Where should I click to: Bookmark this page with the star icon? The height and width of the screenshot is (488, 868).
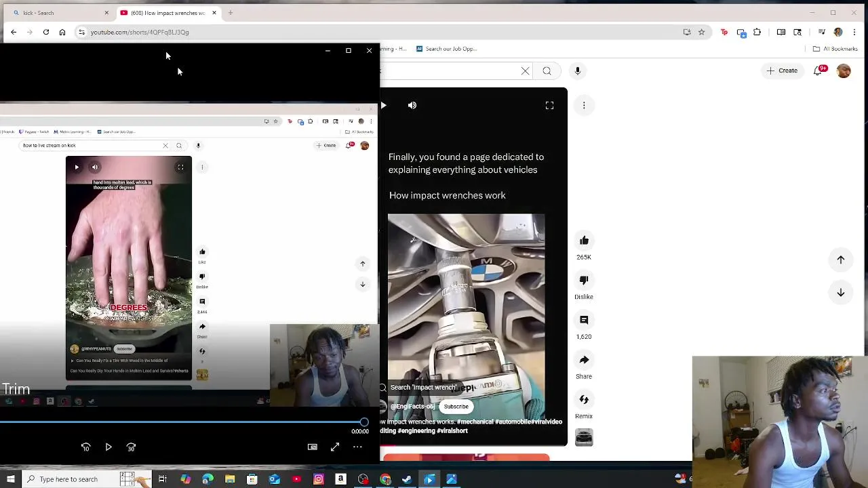coord(702,32)
